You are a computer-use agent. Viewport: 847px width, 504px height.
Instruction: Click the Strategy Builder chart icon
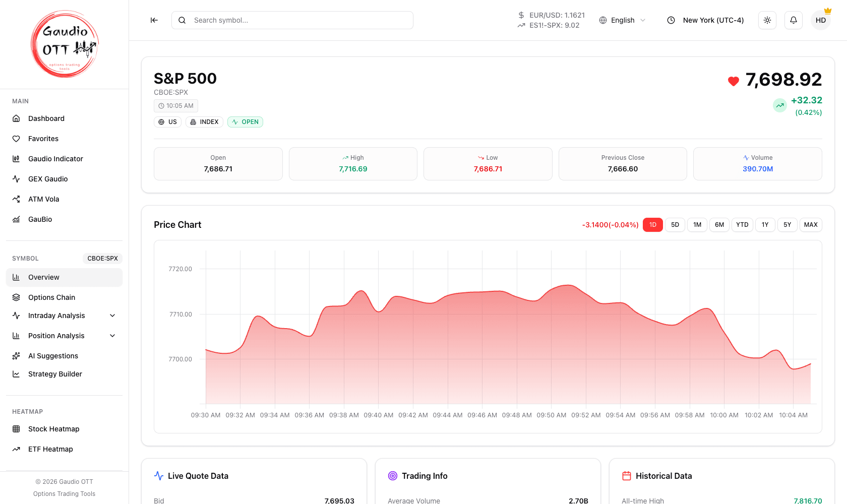[16, 374]
